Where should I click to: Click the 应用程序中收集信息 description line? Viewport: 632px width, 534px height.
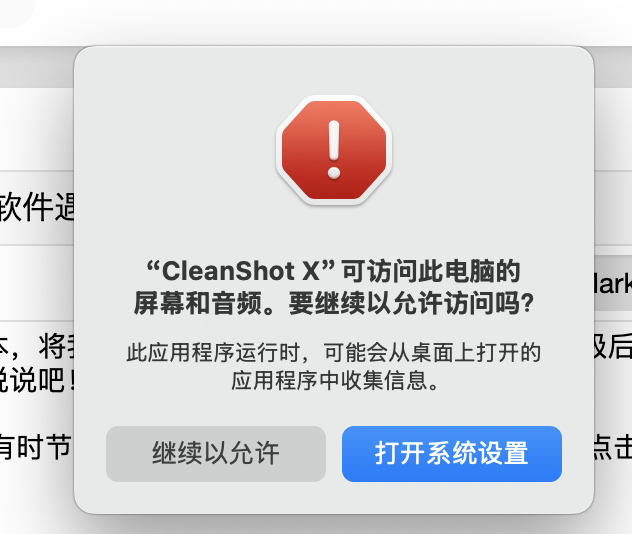click(x=335, y=380)
